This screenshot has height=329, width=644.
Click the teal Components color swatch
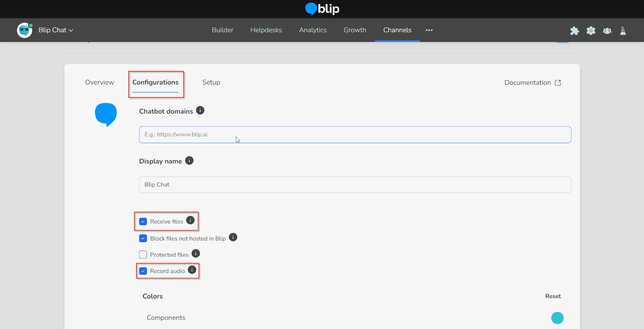557,318
